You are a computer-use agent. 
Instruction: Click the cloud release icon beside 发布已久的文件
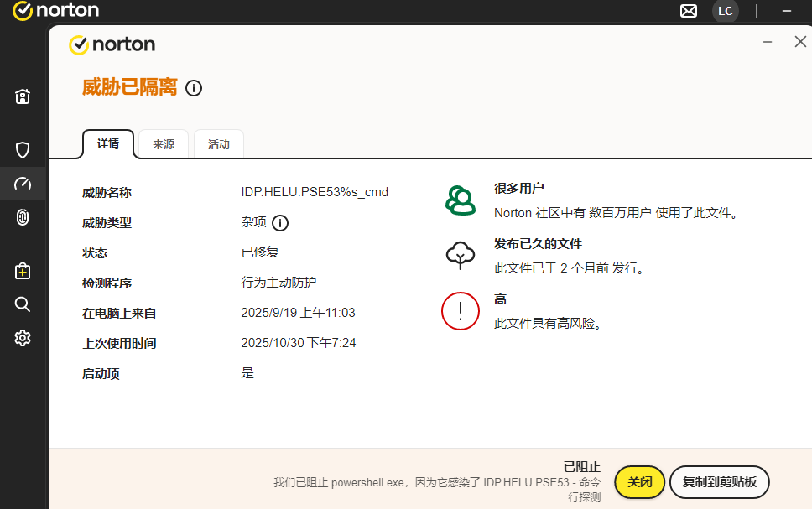point(460,253)
